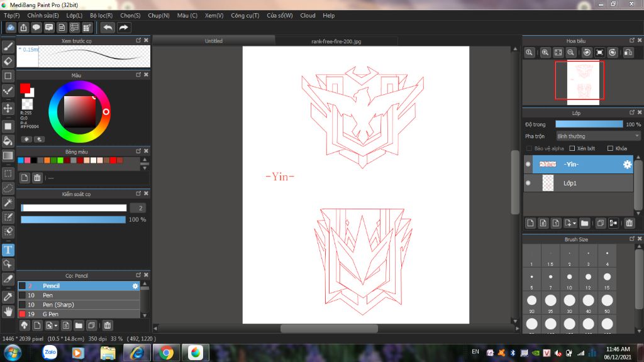644x362 pixels.
Task: Open the Bộ lọc(R) menu
Action: point(101,16)
